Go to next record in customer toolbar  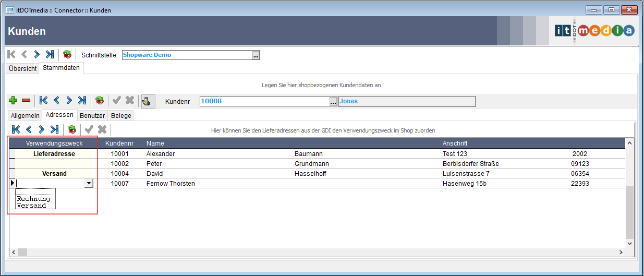pos(69,101)
